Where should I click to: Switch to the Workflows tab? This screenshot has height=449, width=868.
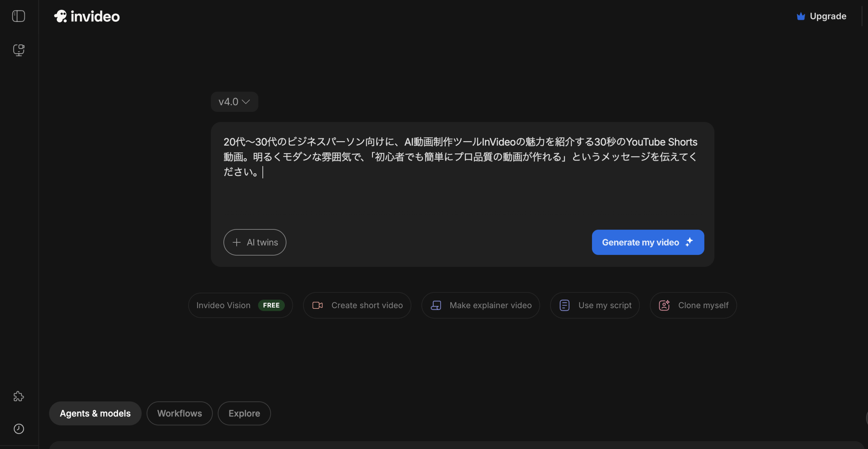179,413
